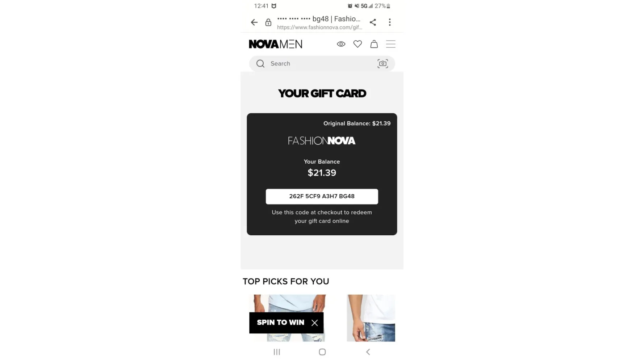Image resolution: width=644 pixels, height=362 pixels.
Task: Expand the hamburger navigation menu
Action: 390,44
